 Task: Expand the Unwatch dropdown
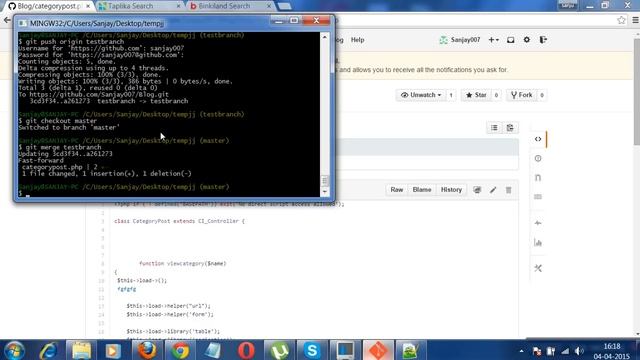pyautogui.click(x=421, y=95)
